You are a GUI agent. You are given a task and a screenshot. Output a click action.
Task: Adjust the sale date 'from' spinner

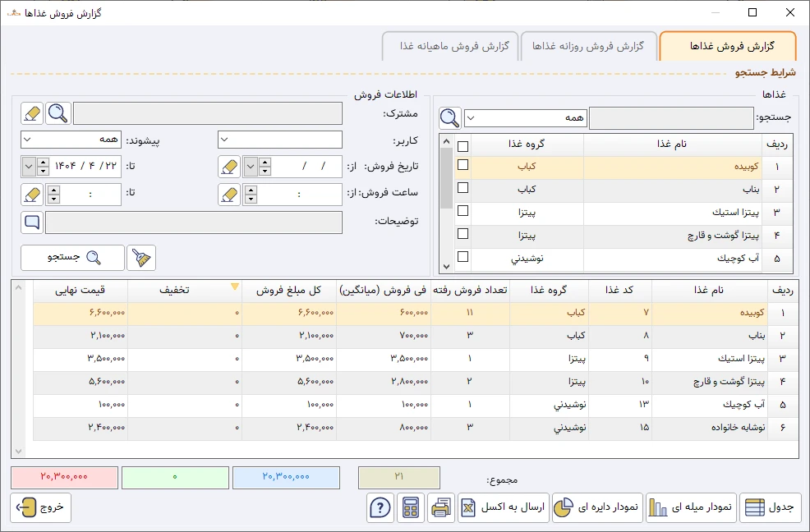point(265,167)
